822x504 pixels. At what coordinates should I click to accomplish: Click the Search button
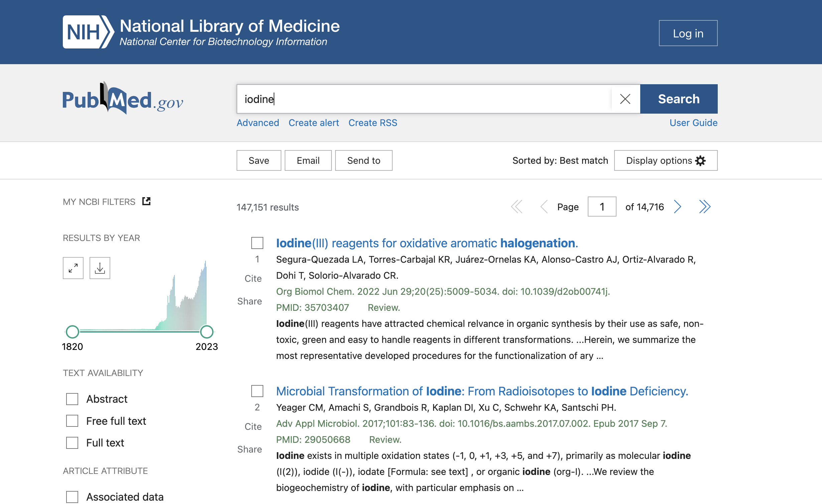(x=679, y=99)
